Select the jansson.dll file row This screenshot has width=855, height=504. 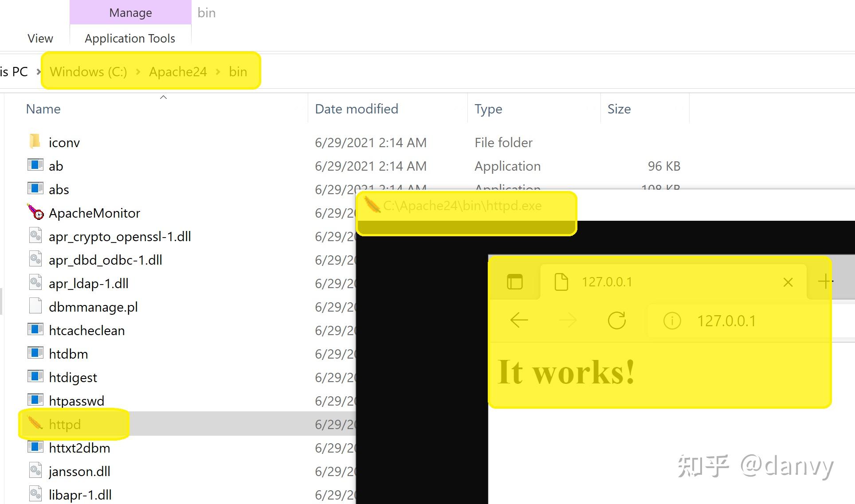click(79, 471)
